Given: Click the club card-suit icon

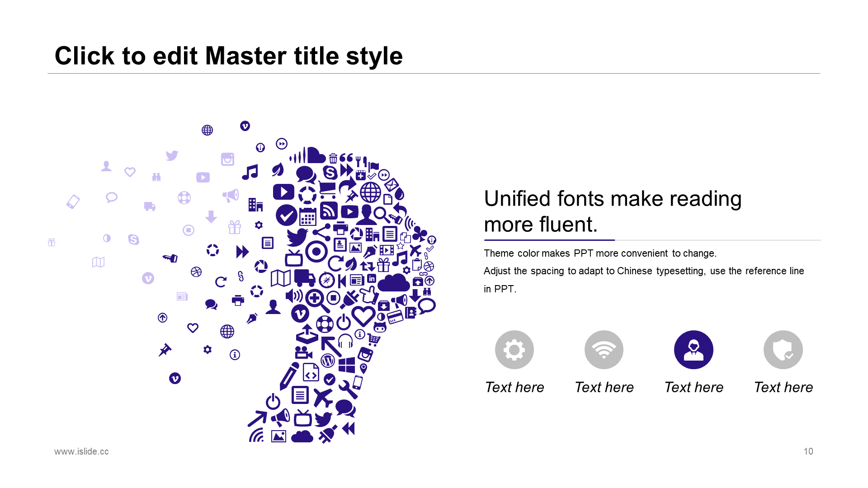Looking at the screenshot, I should (x=420, y=234).
